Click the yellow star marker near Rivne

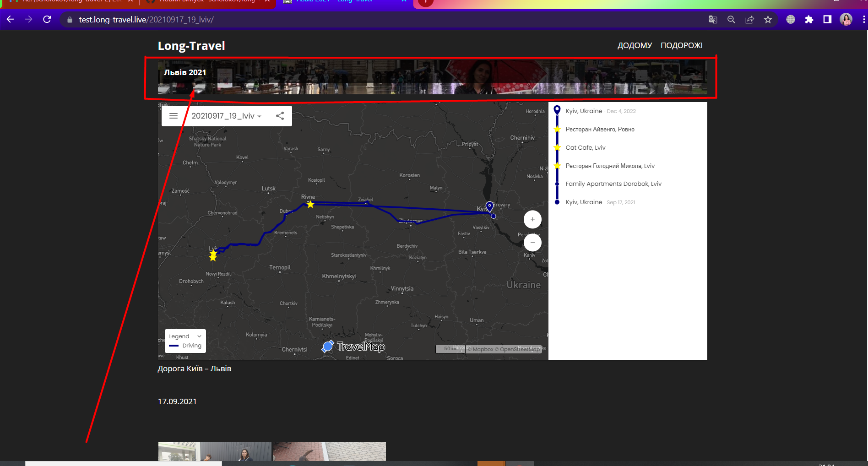(310, 205)
